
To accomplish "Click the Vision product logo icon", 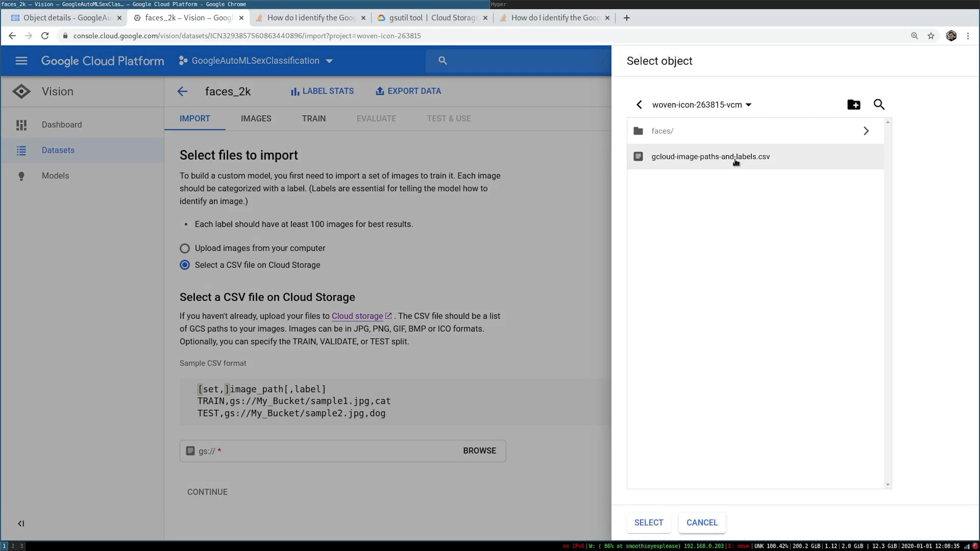I will click(21, 91).
